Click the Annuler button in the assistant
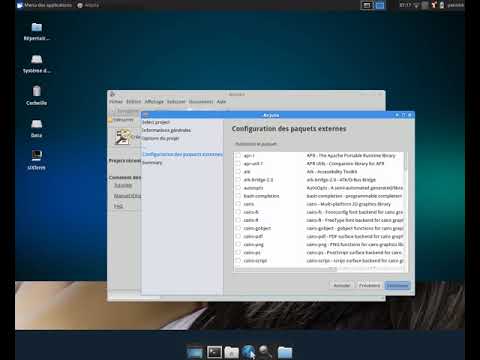 [x=342, y=285]
